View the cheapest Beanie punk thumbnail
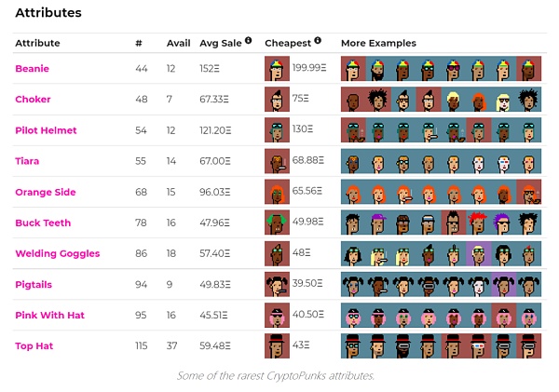 277,68
